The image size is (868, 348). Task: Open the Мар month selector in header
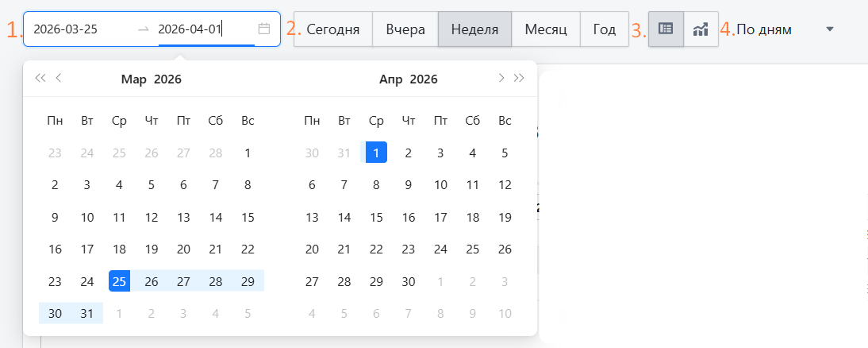(133, 79)
